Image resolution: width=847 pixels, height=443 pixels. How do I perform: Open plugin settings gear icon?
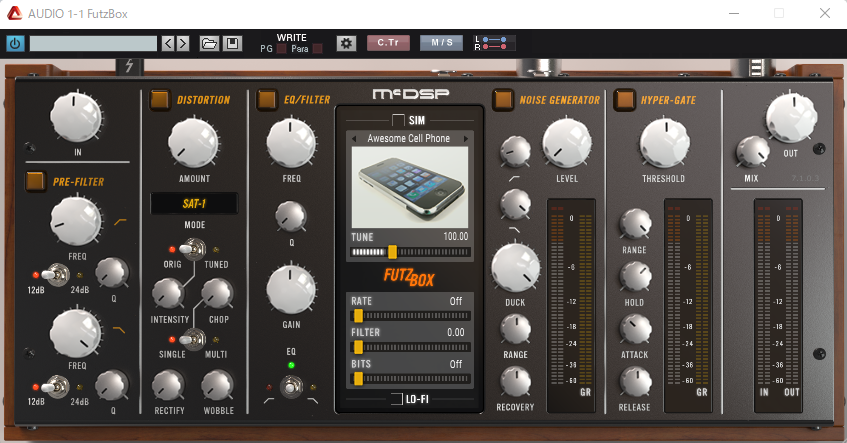coord(346,43)
